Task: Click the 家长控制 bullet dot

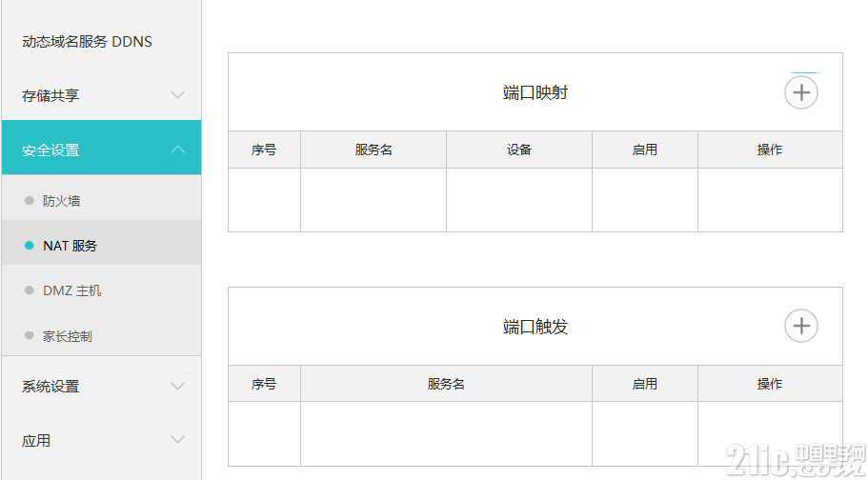Action: tap(30, 335)
